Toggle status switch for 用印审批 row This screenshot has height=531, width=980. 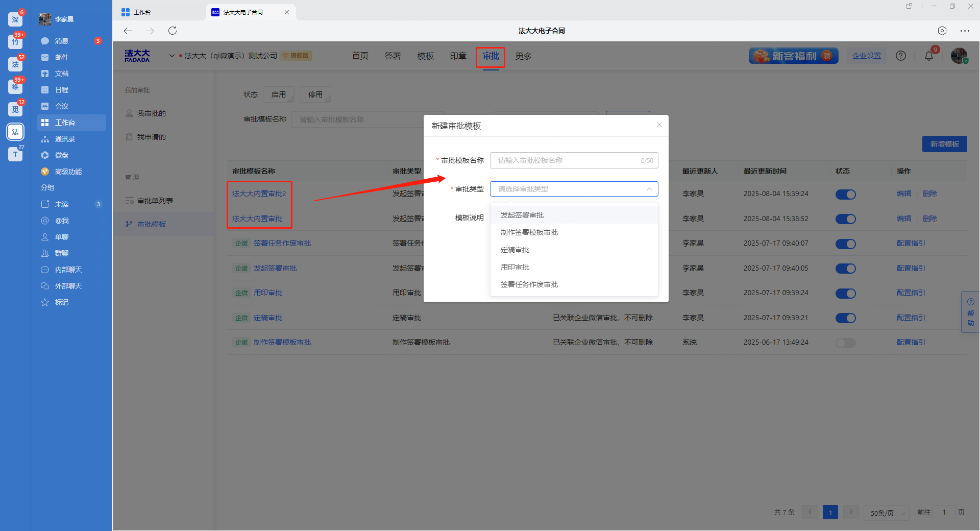[x=846, y=293]
